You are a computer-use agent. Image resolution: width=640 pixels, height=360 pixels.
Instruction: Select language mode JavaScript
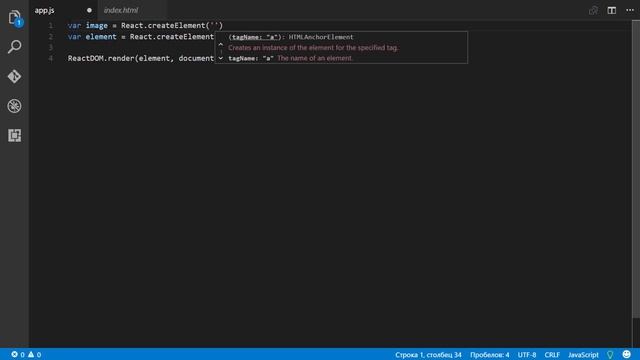point(583,355)
